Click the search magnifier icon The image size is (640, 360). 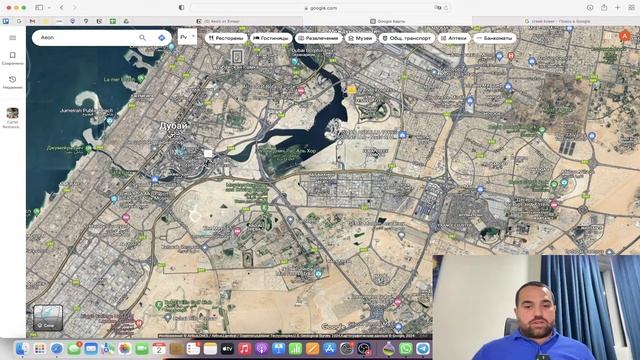142,38
